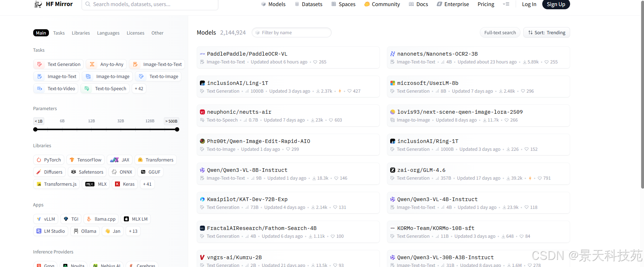This screenshot has height=267, width=644.
Task: Click the nanonets avatar icon
Action: coord(393,54)
